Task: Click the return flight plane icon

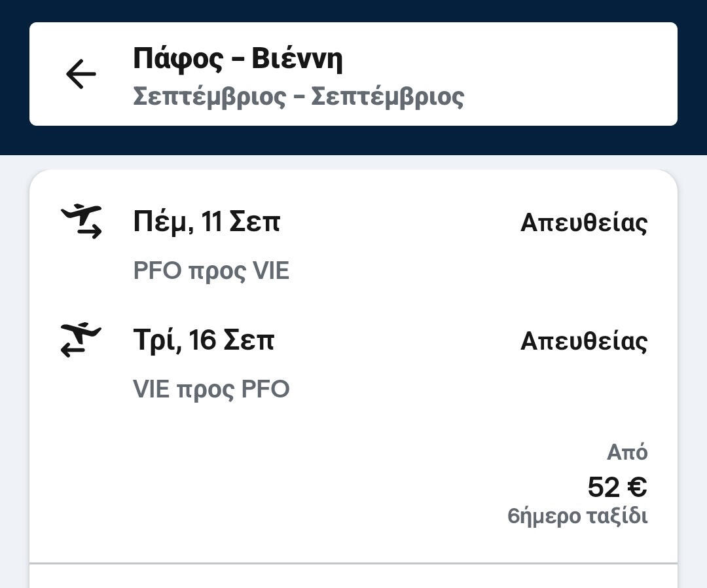Action: 81,339
